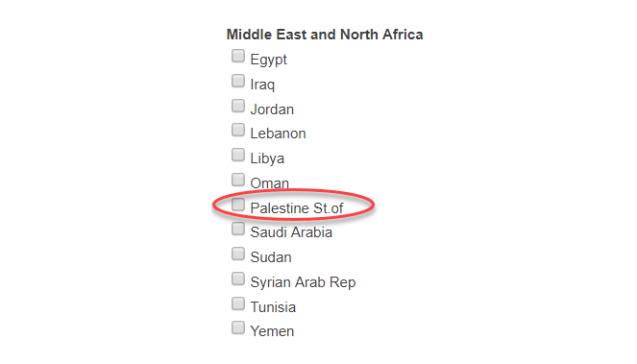Select the Syrian Arab Rep checkbox

coord(238,279)
